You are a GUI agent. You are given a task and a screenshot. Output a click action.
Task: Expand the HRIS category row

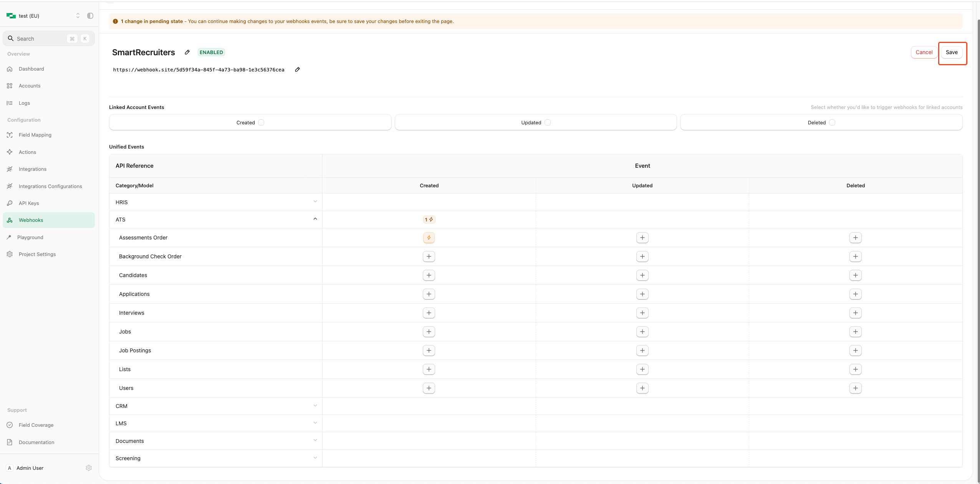315,202
